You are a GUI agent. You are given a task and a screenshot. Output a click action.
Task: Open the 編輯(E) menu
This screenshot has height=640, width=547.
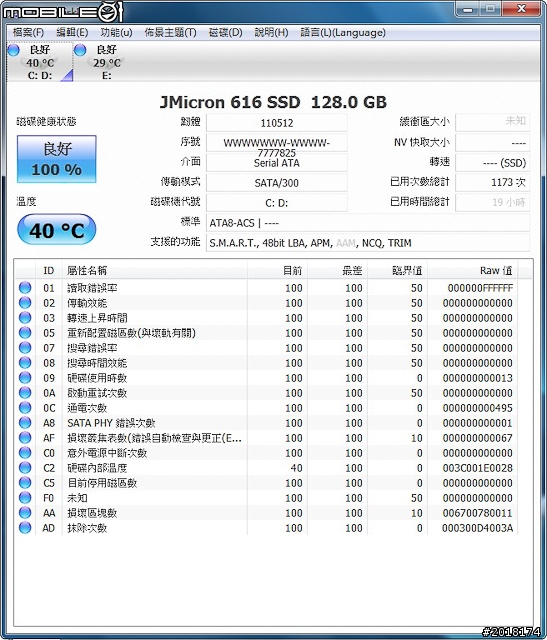click(x=72, y=32)
